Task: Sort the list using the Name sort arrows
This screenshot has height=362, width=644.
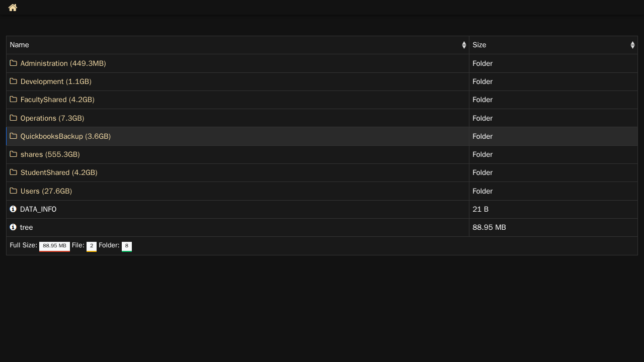Action: 464,45
